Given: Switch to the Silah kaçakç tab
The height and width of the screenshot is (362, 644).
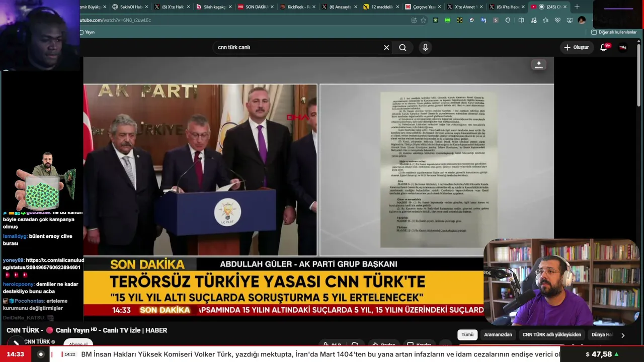Looking at the screenshot, I should 213,7.
